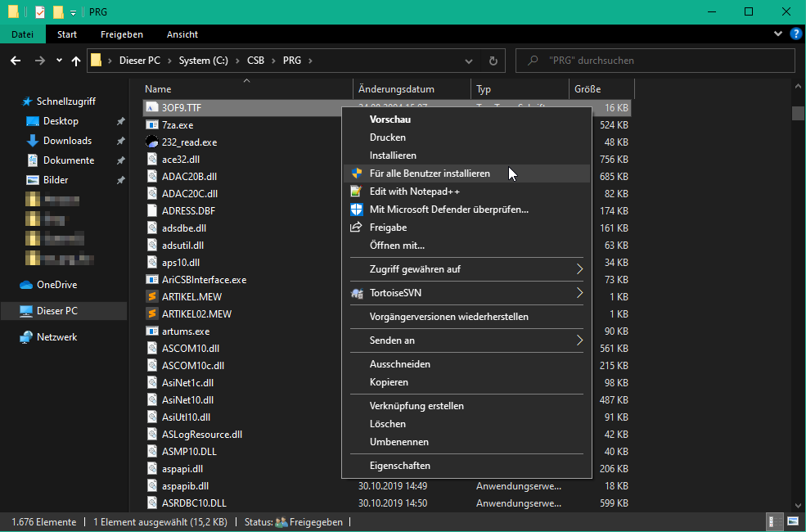Select AriCSBInterface.exe file icon

pyautogui.click(x=151, y=280)
